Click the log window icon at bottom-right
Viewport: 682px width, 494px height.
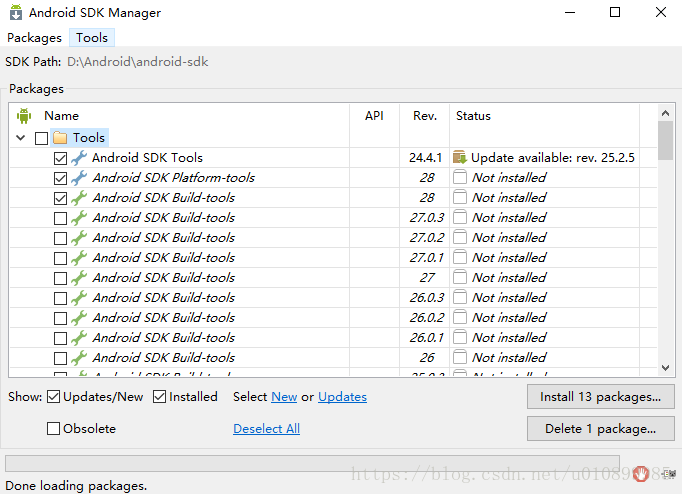[668, 472]
